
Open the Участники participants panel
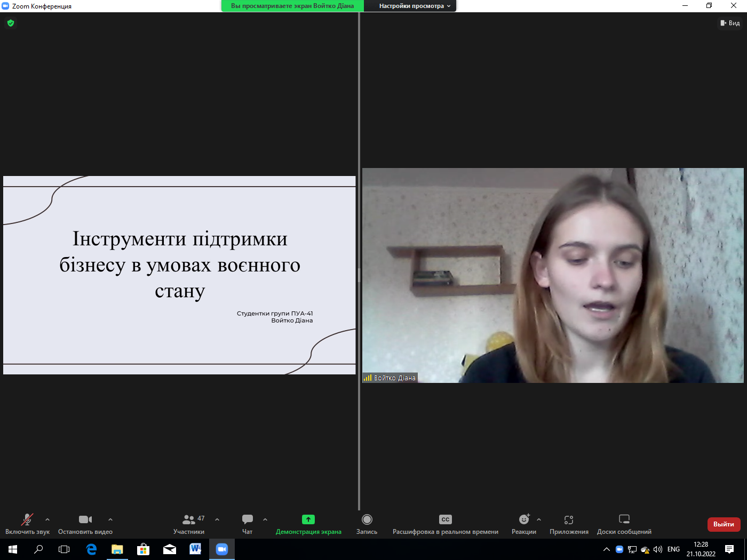point(189,524)
